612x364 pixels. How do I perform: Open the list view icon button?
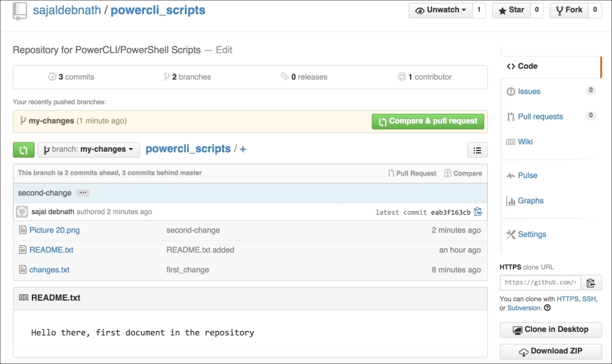[x=477, y=150]
